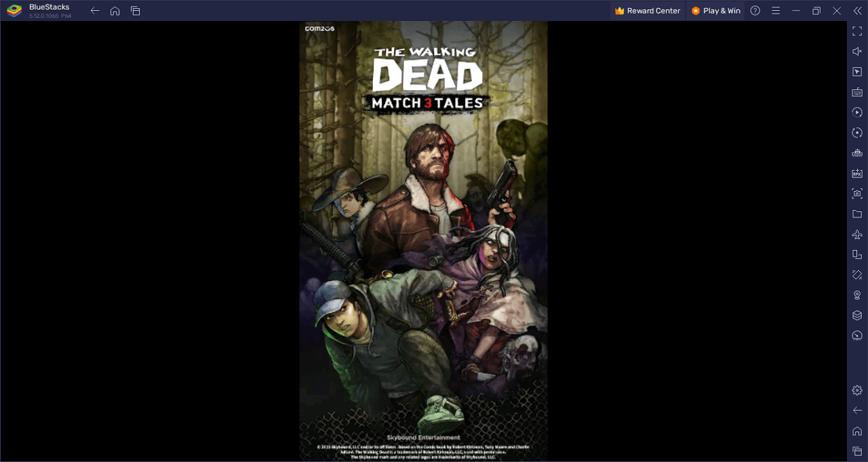868x462 pixels.
Task: Open Reward Center
Action: coord(648,11)
